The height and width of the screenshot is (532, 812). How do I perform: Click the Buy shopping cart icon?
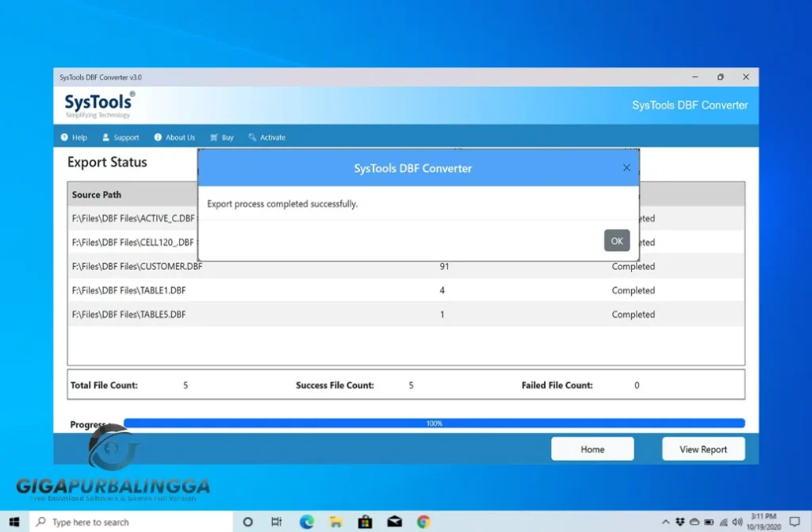pos(214,137)
